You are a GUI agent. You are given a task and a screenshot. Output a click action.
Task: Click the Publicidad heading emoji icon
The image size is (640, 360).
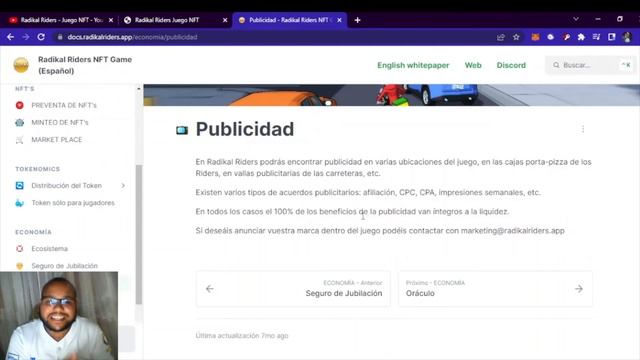pyautogui.click(x=182, y=130)
